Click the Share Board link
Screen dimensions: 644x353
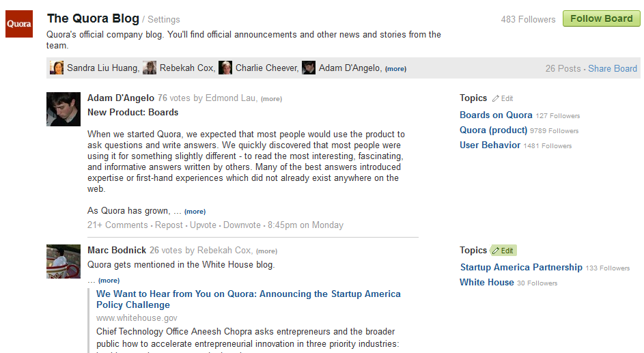click(613, 68)
